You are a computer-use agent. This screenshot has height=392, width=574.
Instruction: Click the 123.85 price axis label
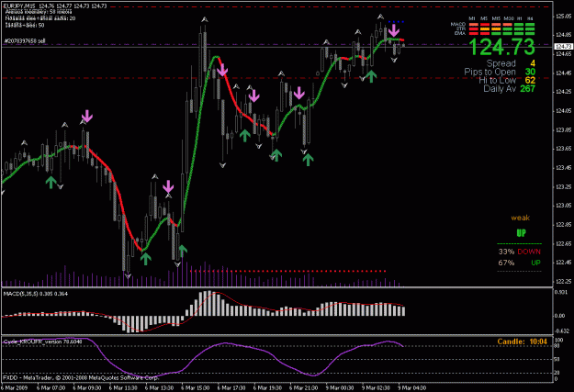coord(563,129)
